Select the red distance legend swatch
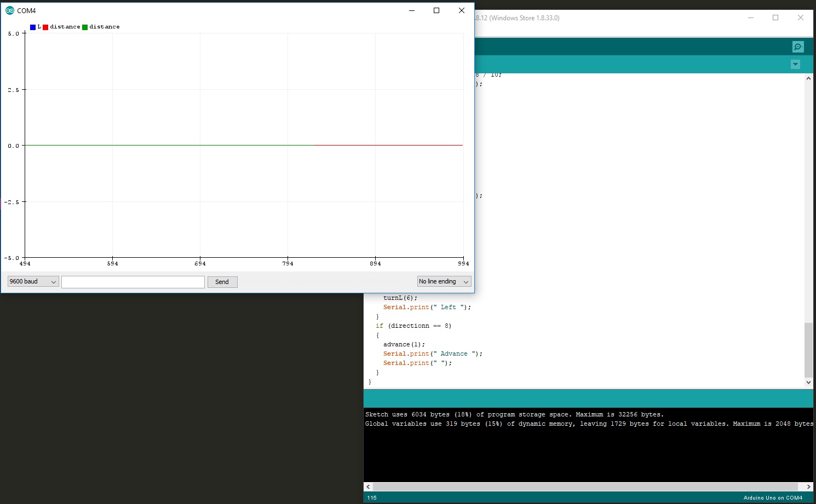The width and height of the screenshot is (816, 504). [x=45, y=27]
